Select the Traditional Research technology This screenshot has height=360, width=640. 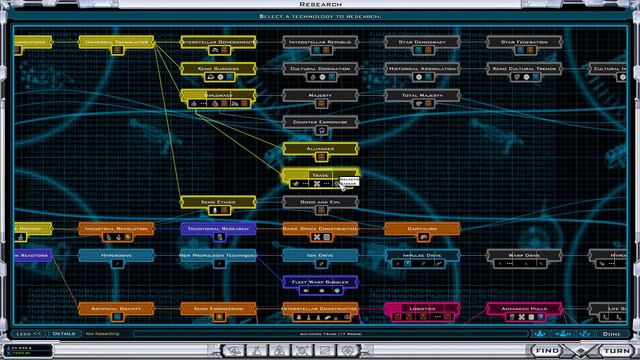click(x=218, y=229)
